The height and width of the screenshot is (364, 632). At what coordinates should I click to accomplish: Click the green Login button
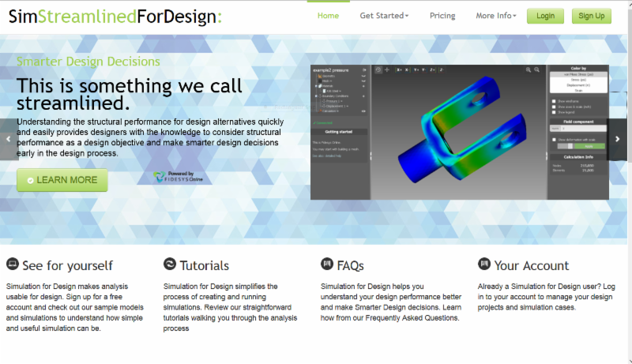tap(545, 16)
